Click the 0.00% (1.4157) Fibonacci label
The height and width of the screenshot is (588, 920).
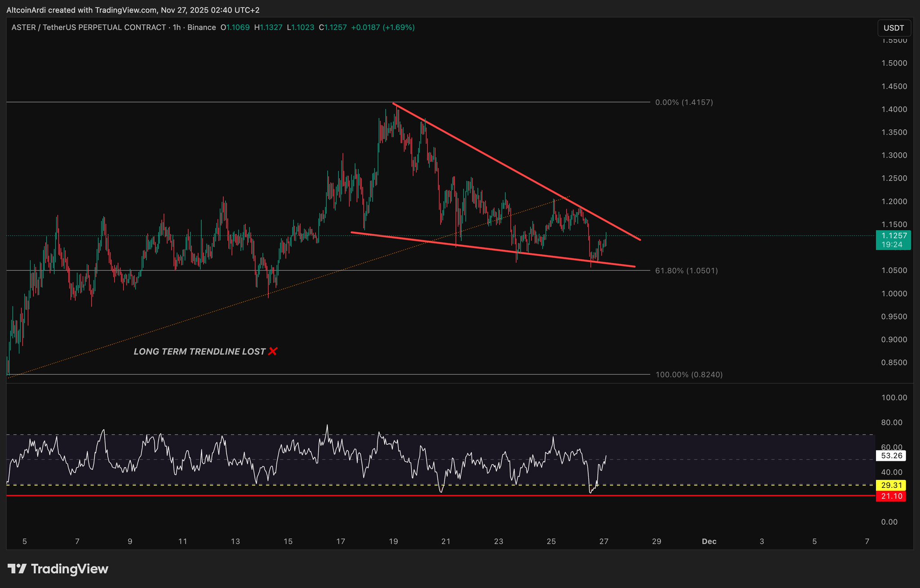[x=684, y=102]
